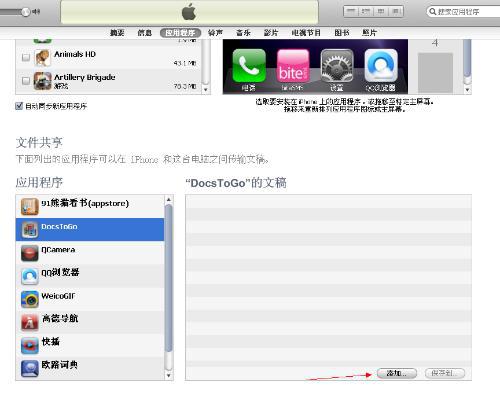Click the QCamera app icon

click(30, 253)
